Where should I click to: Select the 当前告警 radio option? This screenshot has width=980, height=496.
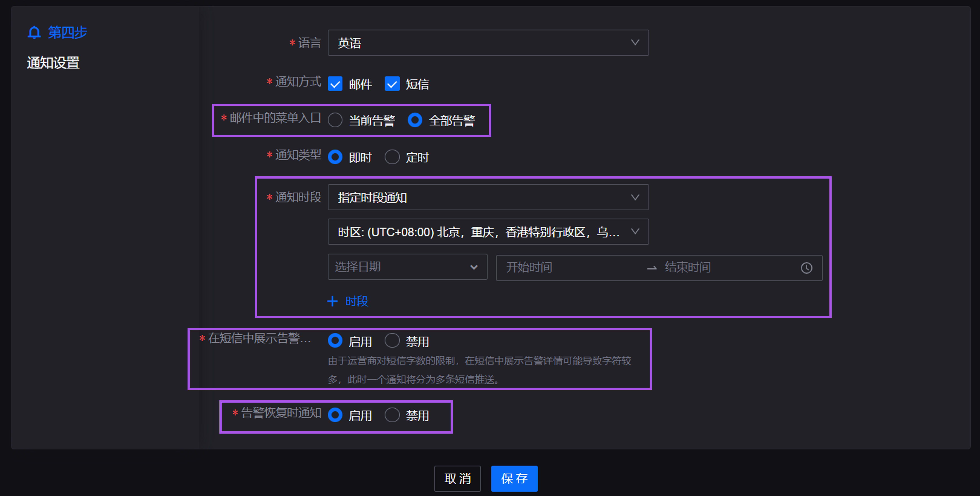[335, 120]
